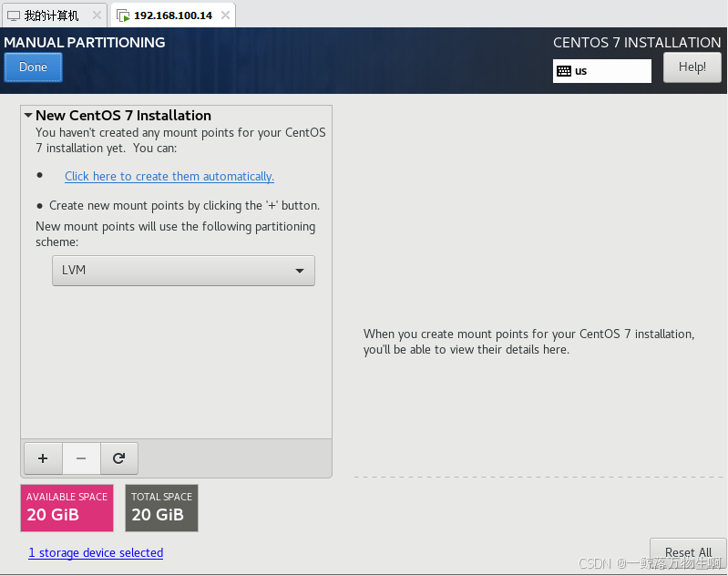Click the keyboard layout icon beside us
The width and height of the screenshot is (728, 576).
click(564, 71)
